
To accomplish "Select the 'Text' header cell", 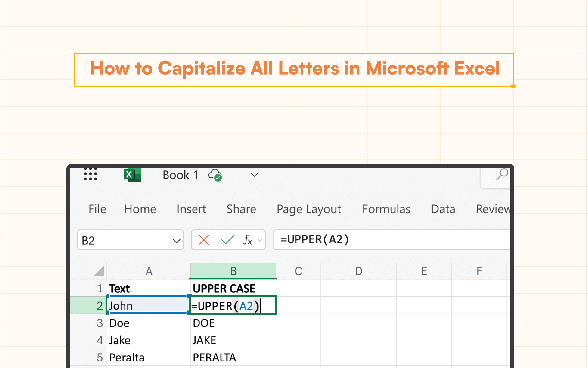I will [x=149, y=288].
